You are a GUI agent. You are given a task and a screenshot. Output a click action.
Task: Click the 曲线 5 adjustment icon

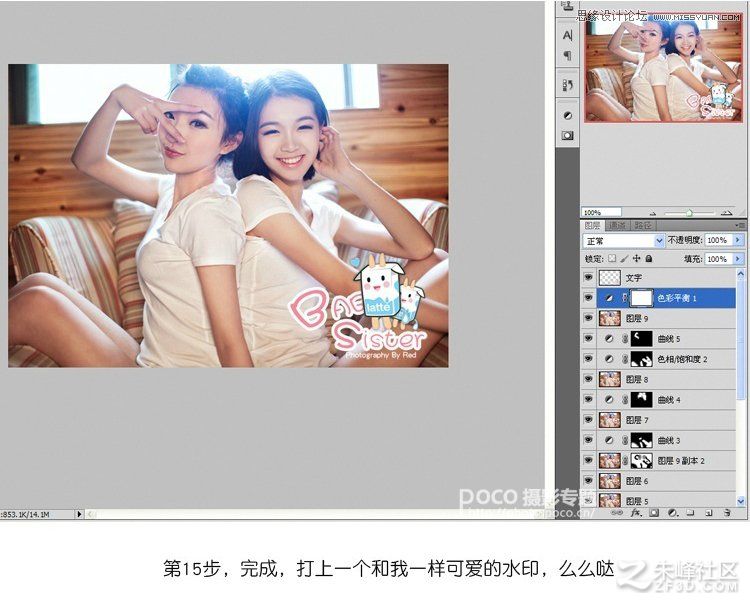tap(609, 339)
